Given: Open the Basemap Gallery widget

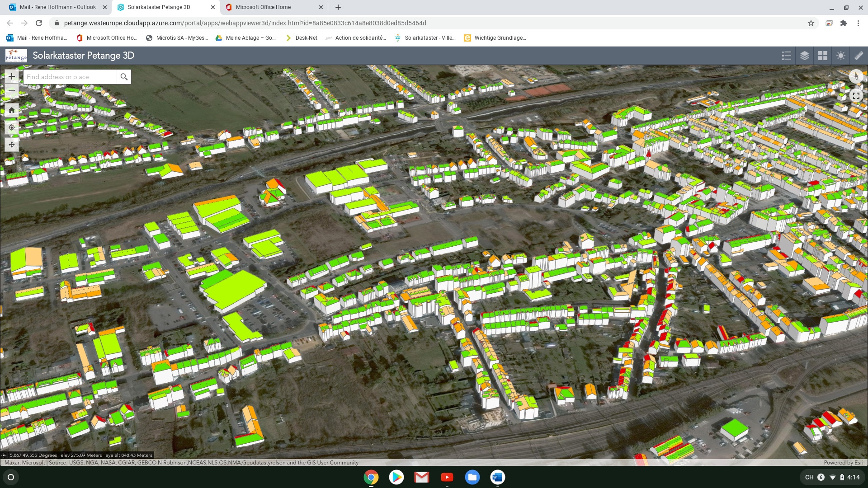Looking at the screenshot, I should (x=823, y=56).
